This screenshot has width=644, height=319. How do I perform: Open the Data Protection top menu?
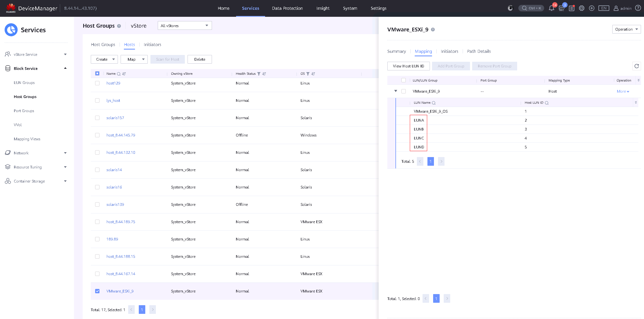[287, 8]
